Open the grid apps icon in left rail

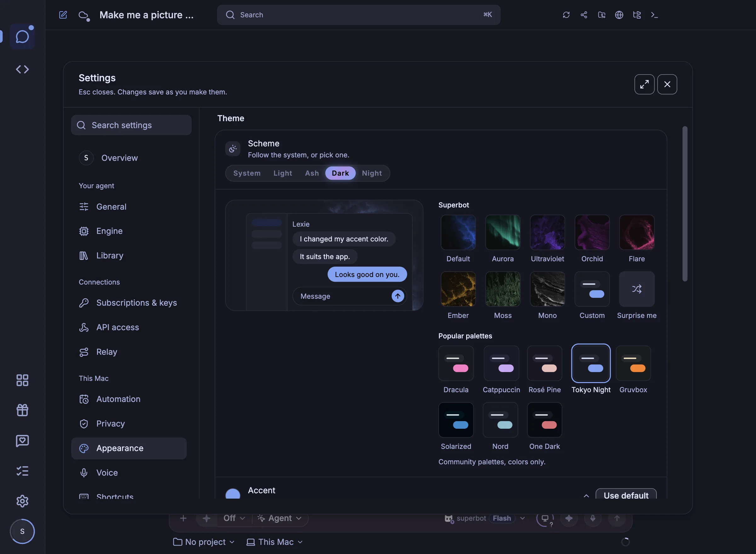click(22, 380)
